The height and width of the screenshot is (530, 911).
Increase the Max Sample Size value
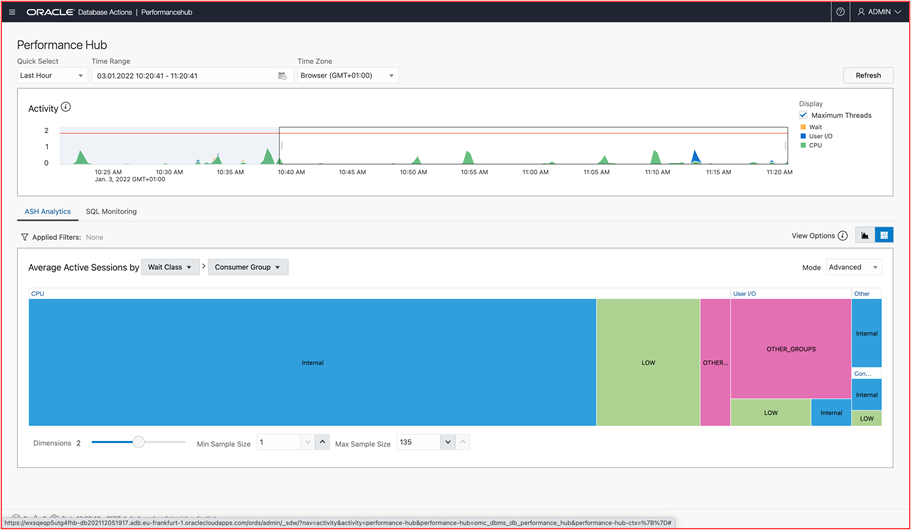click(462, 442)
